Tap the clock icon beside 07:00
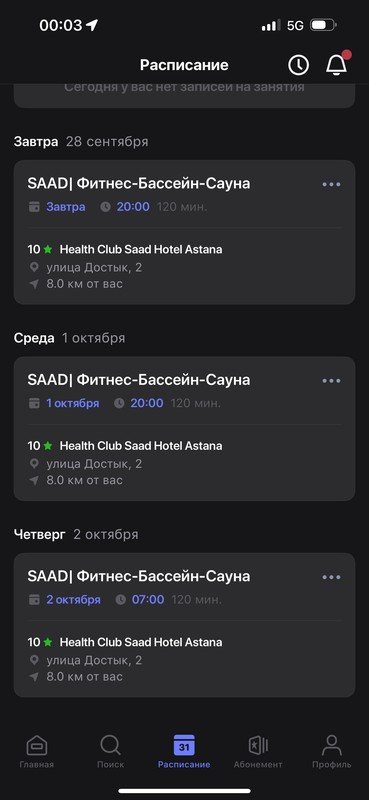This screenshot has height=800, width=369. [120, 599]
